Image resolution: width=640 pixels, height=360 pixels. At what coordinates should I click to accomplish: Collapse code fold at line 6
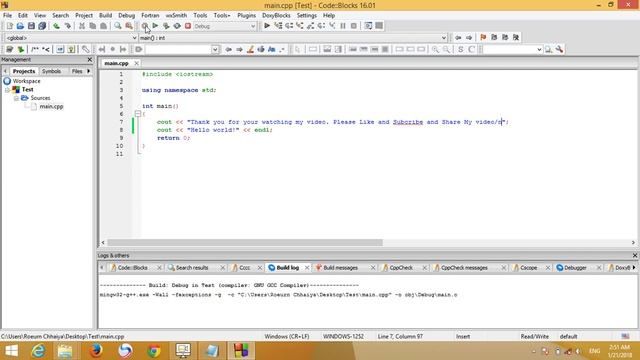(138, 114)
